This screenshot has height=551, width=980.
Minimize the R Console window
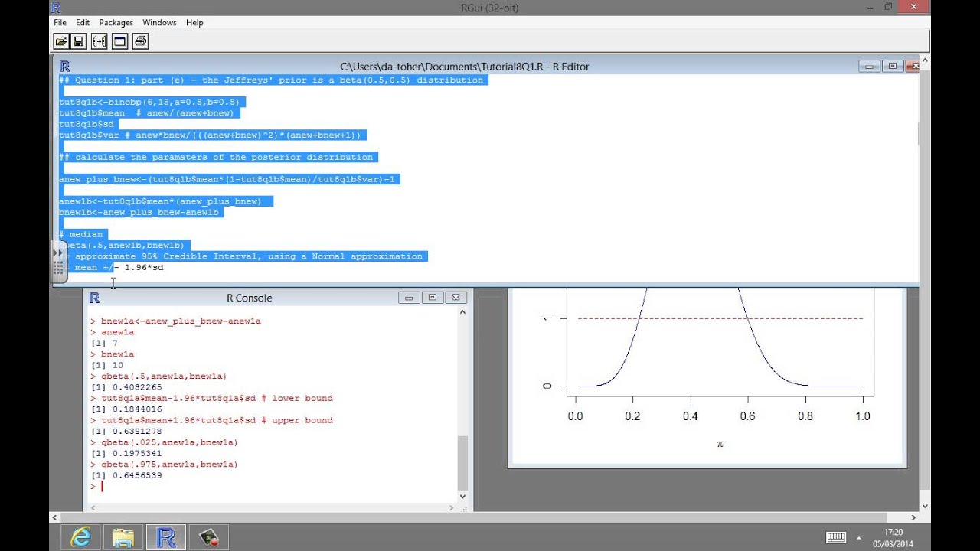tap(409, 298)
